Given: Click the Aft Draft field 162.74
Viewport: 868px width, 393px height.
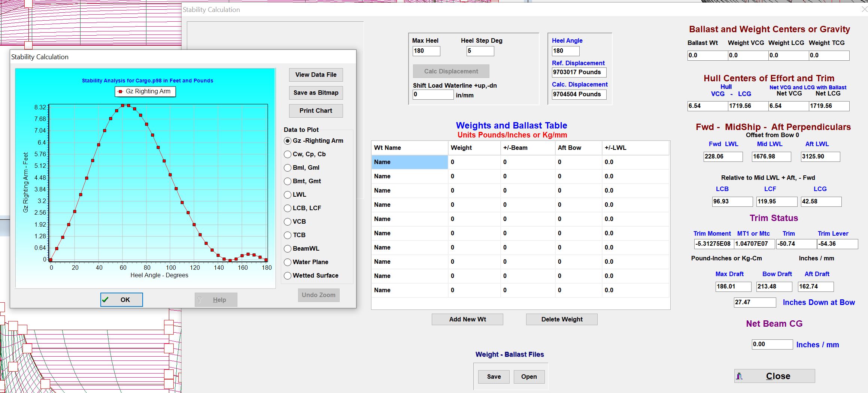Looking at the screenshot, I should coord(816,287).
